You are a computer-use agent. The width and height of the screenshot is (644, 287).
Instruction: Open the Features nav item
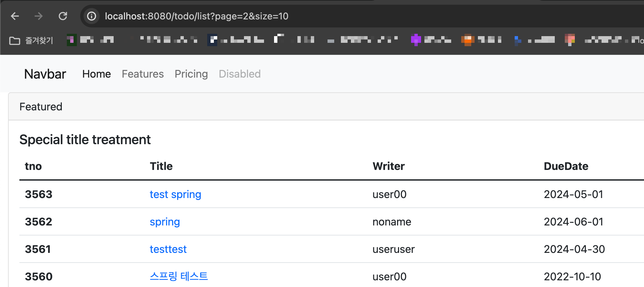[x=143, y=74]
